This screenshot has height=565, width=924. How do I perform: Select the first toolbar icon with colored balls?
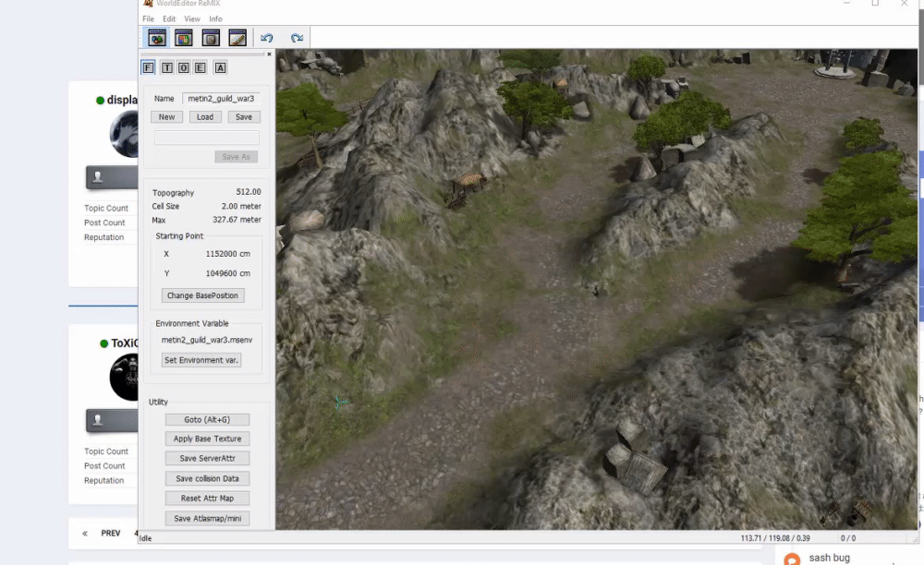click(157, 38)
